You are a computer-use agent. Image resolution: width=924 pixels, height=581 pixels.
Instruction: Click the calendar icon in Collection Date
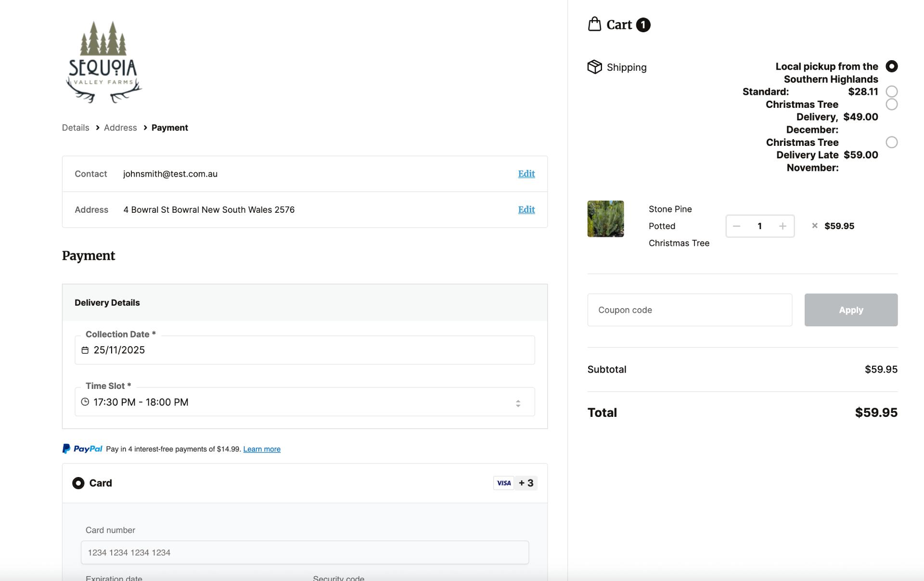pos(85,350)
